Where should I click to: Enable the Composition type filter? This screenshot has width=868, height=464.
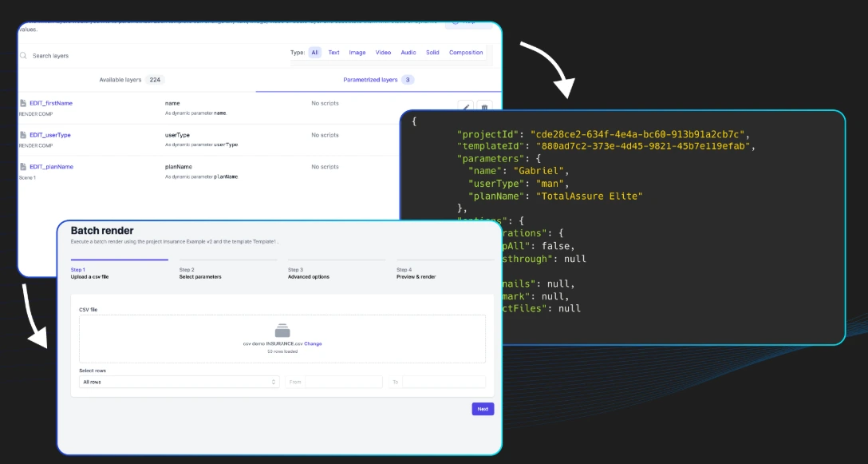tap(466, 52)
